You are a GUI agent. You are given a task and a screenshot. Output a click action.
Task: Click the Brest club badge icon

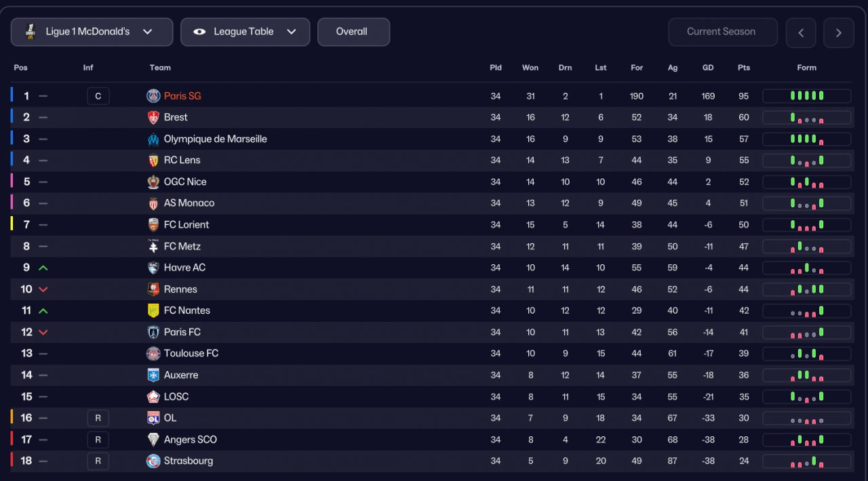point(153,117)
